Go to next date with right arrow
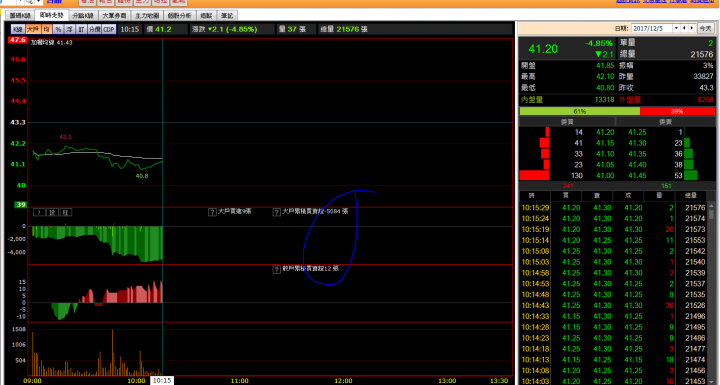This screenshot has height=385, width=720. pyautogui.click(x=692, y=28)
